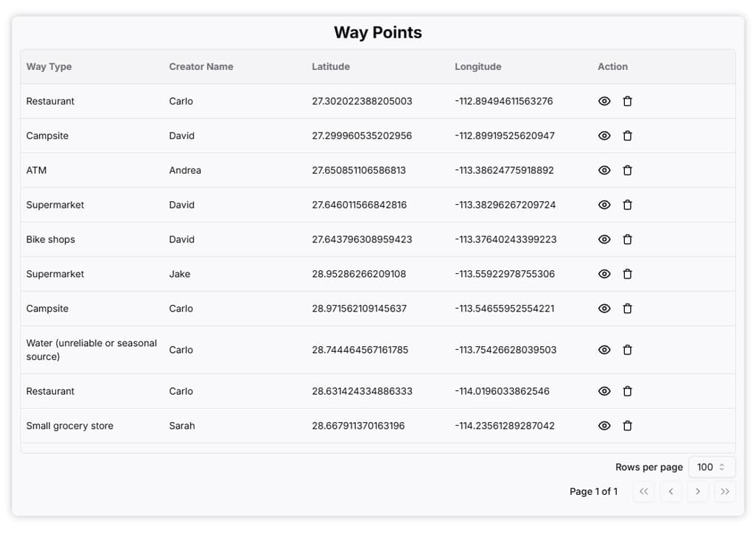Delete David's Supermarket waypoint
Image resolution: width=756 pixels, height=534 pixels.
pos(627,205)
